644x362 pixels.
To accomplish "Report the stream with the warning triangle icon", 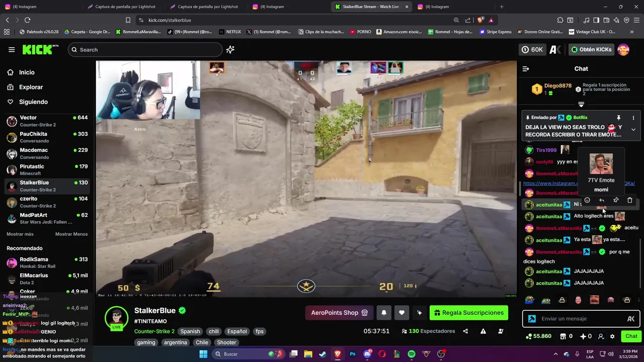I will pyautogui.click(x=483, y=331).
